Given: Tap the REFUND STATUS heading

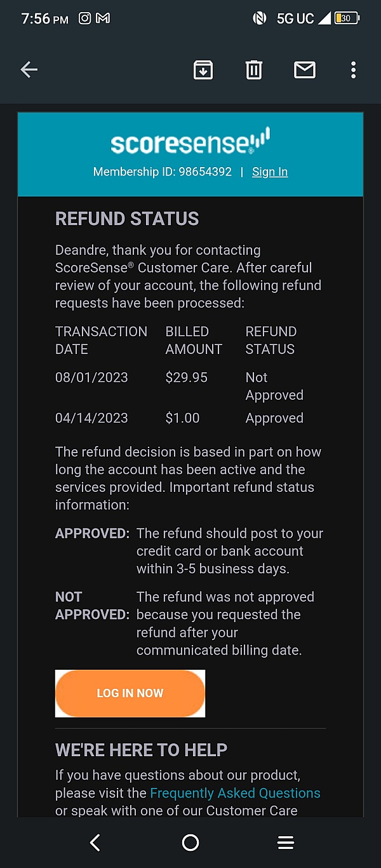Looking at the screenshot, I should click(127, 219).
